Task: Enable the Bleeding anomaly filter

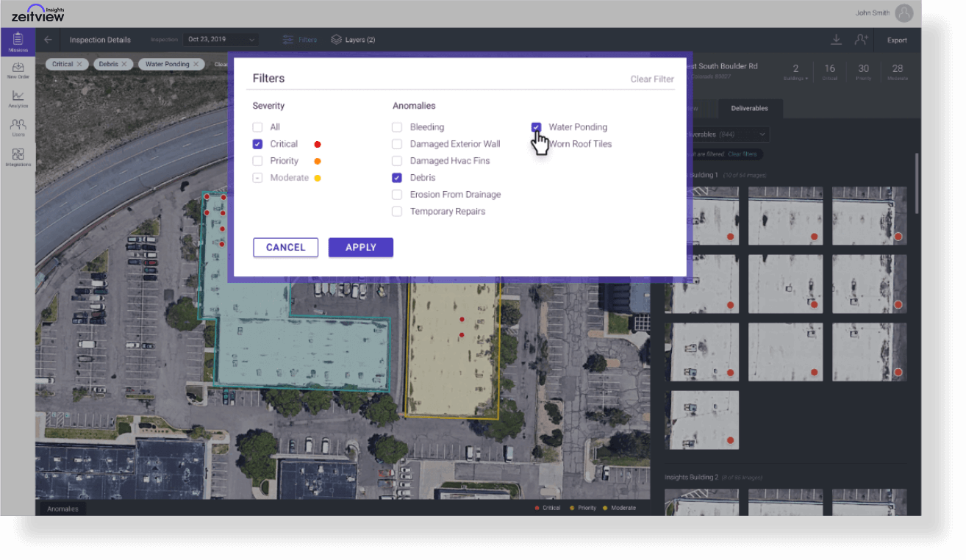Action: (397, 126)
